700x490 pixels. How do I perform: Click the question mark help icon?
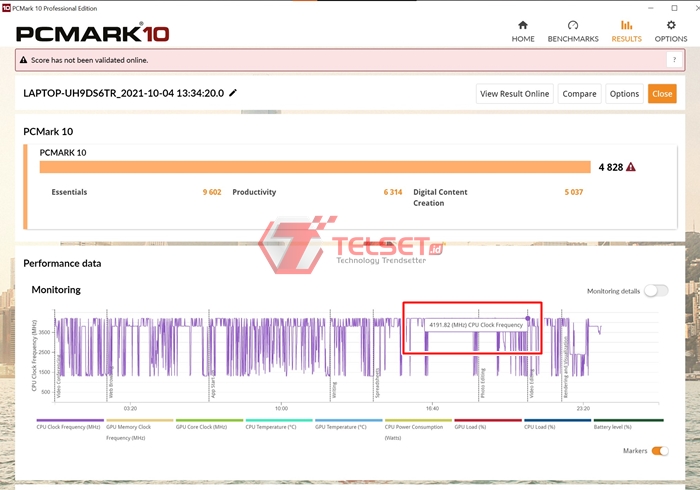tap(673, 60)
